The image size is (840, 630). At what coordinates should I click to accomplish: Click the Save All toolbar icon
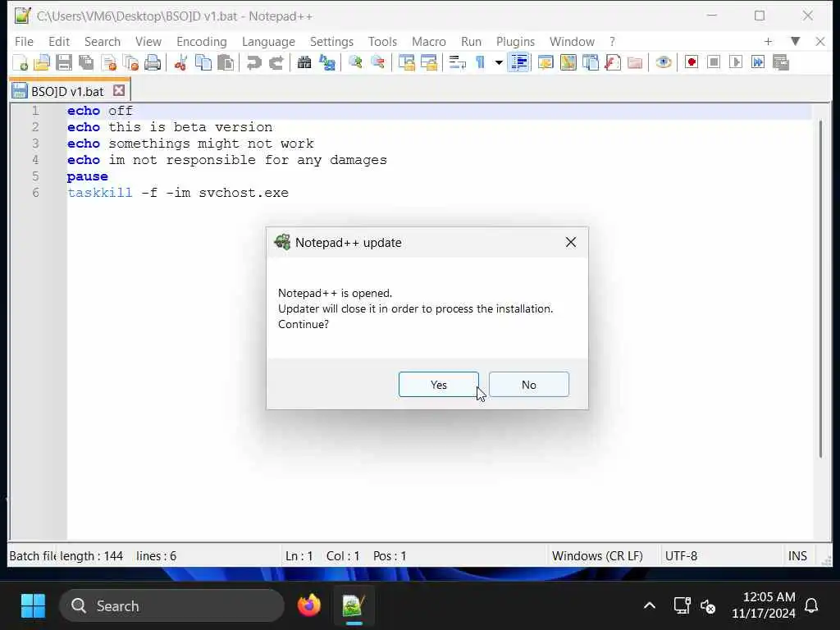[86, 62]
